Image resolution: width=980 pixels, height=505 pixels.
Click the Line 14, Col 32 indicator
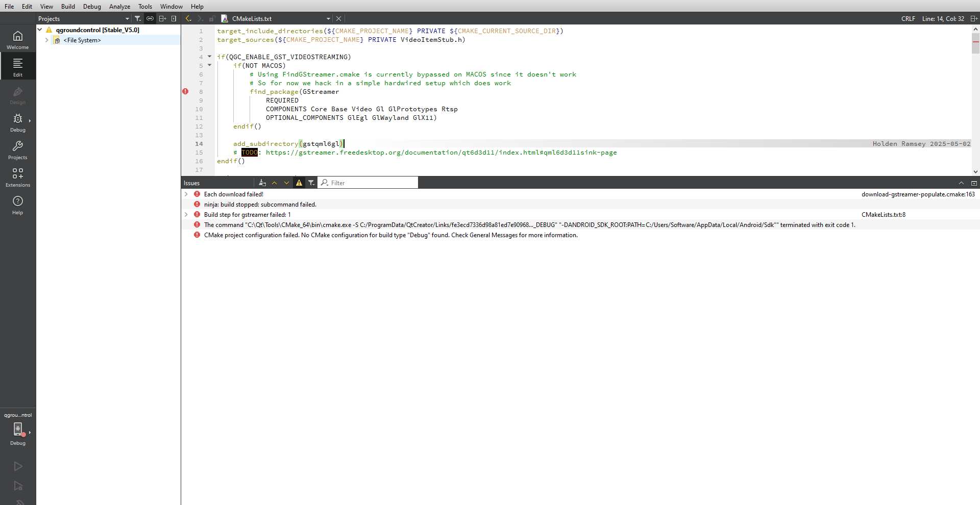(x=943, y=19)
